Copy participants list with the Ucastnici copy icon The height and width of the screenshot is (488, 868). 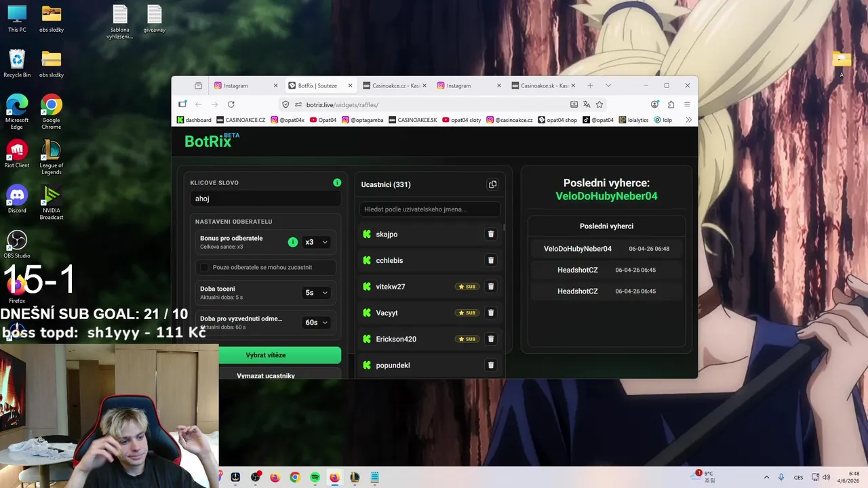point(493,184)
